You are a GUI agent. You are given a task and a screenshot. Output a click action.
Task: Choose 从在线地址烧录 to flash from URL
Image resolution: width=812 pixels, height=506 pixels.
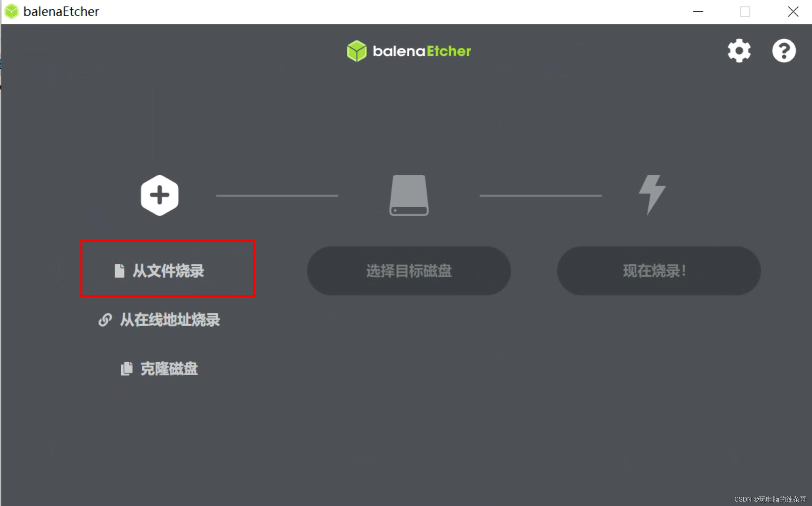pyautogui.click(x=159, y=320)
